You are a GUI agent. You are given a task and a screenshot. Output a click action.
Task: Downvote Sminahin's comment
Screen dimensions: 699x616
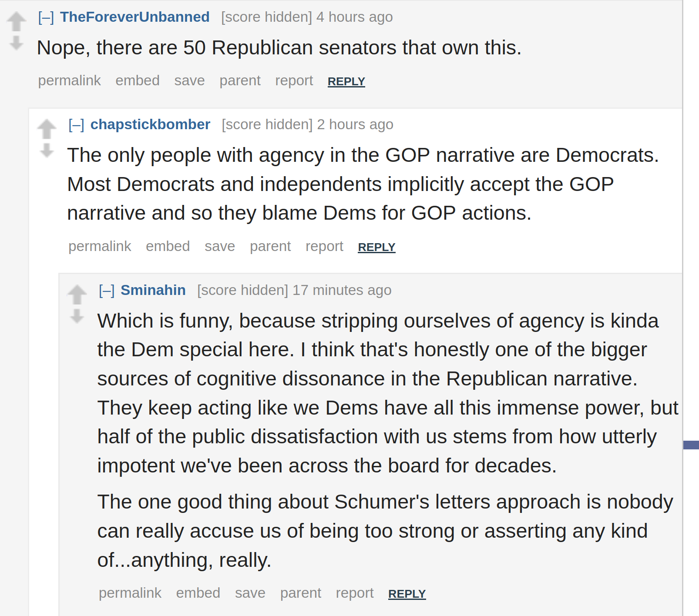77,316
